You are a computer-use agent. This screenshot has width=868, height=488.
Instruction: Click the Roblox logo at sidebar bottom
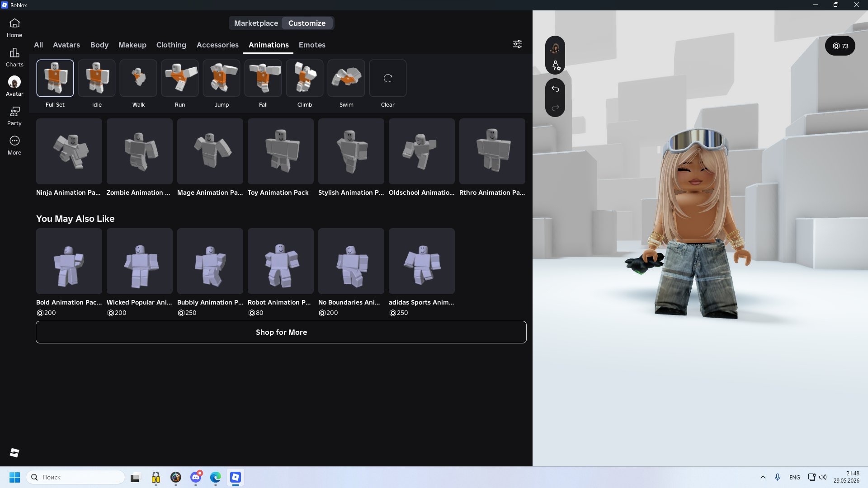coord(14,452)
